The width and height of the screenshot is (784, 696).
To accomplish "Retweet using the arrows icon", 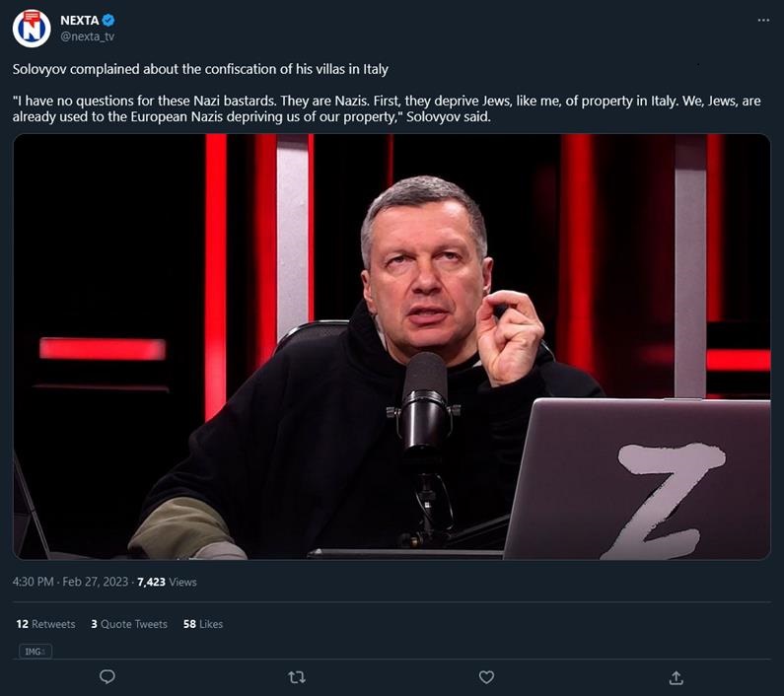I will point(297,677).
